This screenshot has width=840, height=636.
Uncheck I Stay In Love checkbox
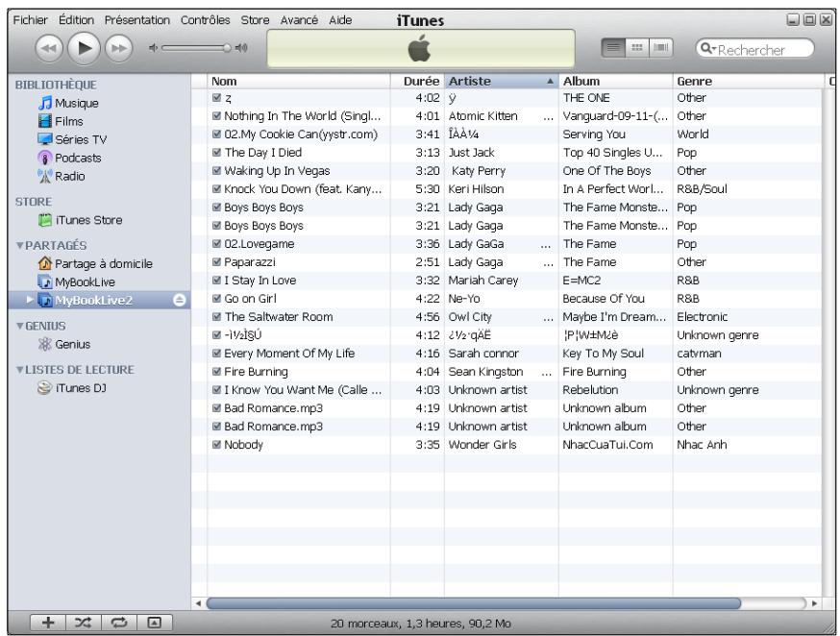tap(216, 280)
